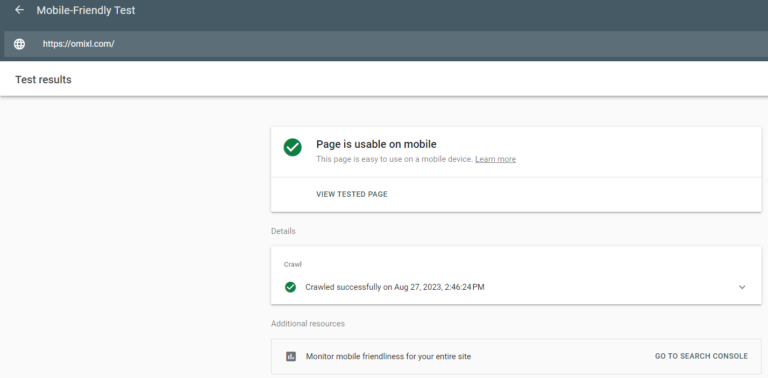The height and width of the screenshot is (378, 768).
Task: Expand the Crawl details chevron
Action: (x=742, y=287)
